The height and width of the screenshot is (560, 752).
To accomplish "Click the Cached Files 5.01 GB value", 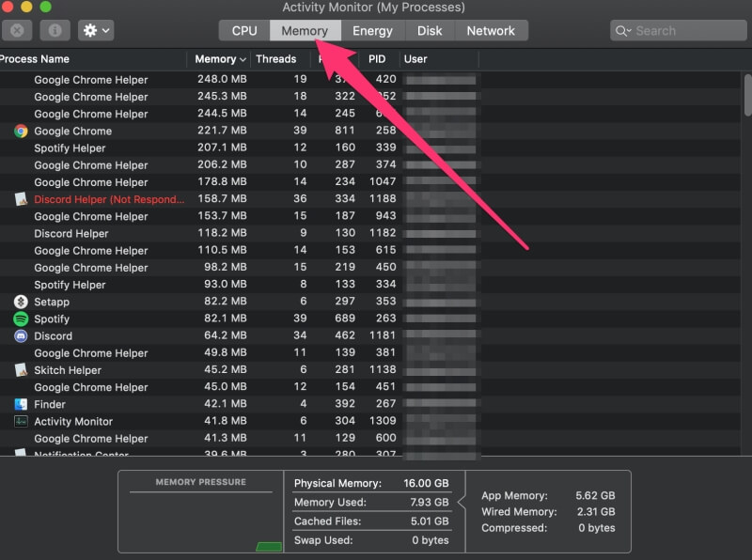I will tap(430, 521).
